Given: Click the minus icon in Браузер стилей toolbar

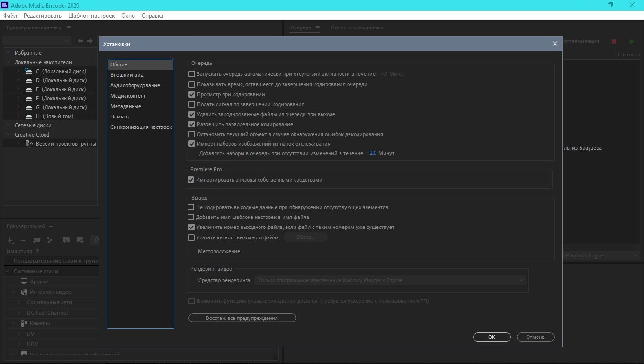Looking at the screenshot, I should pyautogui.click(x=23, y=240).
